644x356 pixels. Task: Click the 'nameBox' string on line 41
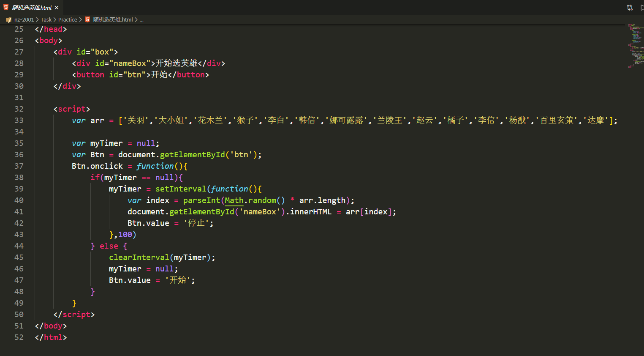pyautogui.click(x=260, y=212)
